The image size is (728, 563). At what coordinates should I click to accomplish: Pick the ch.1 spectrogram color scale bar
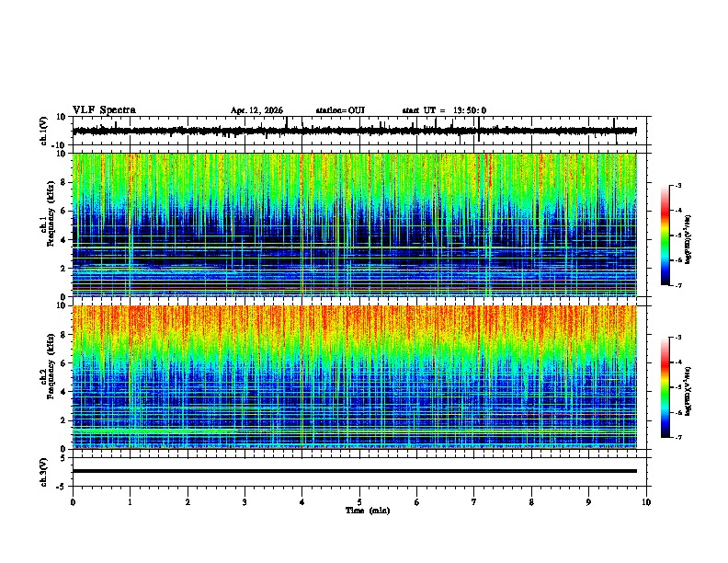click(665, 236)
